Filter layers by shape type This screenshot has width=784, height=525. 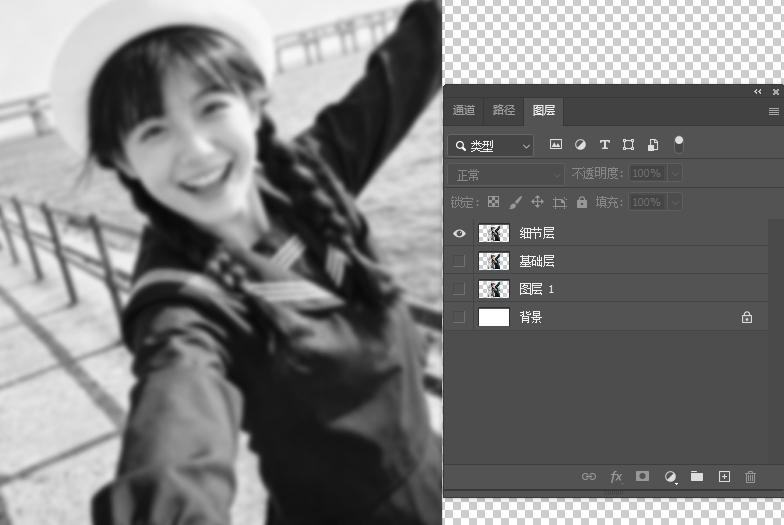[x=628, y=145]
